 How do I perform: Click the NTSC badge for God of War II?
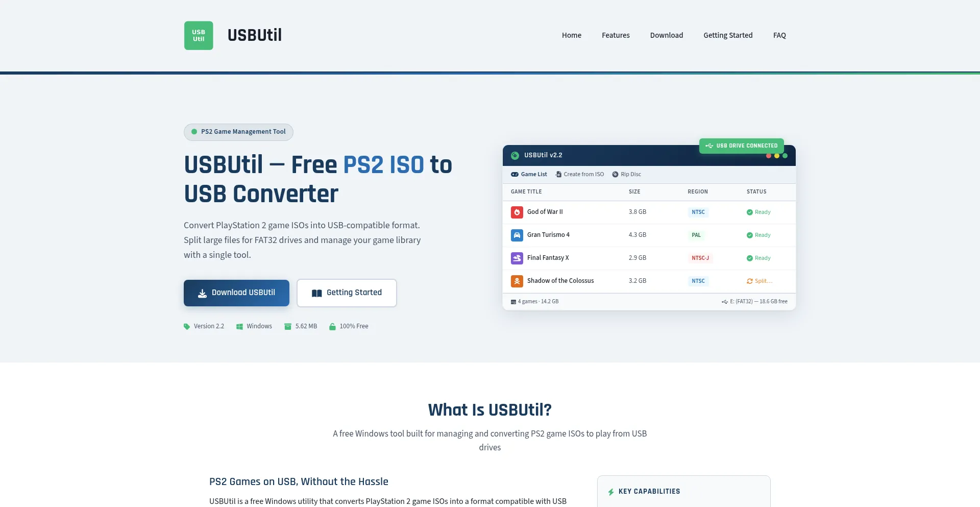[698, 212]
